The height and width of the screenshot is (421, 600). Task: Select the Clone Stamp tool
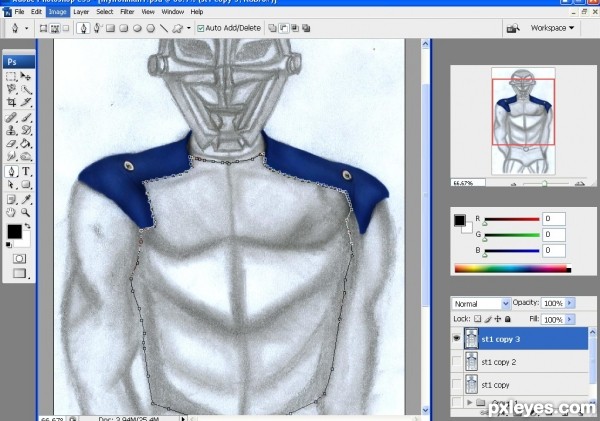pyautogui.click(x=11, y=131)
